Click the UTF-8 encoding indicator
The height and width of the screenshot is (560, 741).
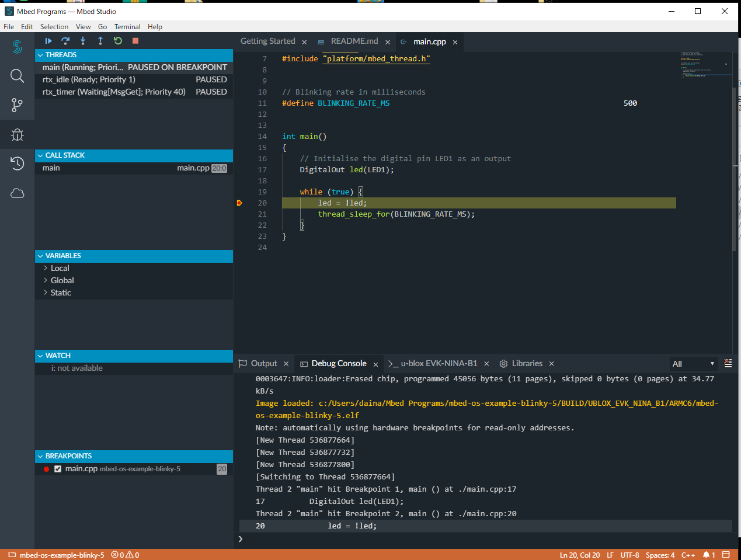pyautogui.click(x=629, y=555)
